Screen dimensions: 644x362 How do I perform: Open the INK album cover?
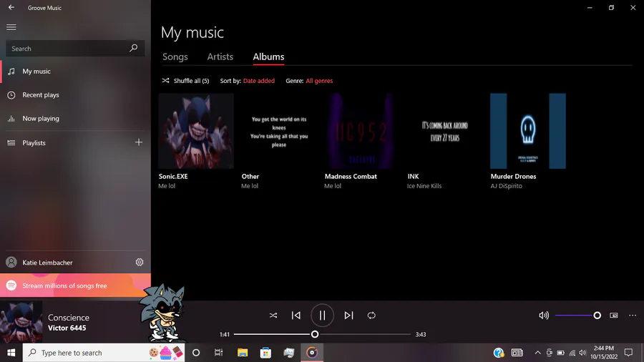(x=445, y=131)
